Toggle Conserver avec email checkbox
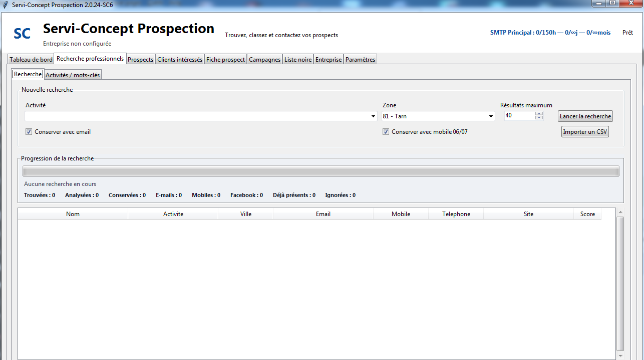 pos(29,132)
